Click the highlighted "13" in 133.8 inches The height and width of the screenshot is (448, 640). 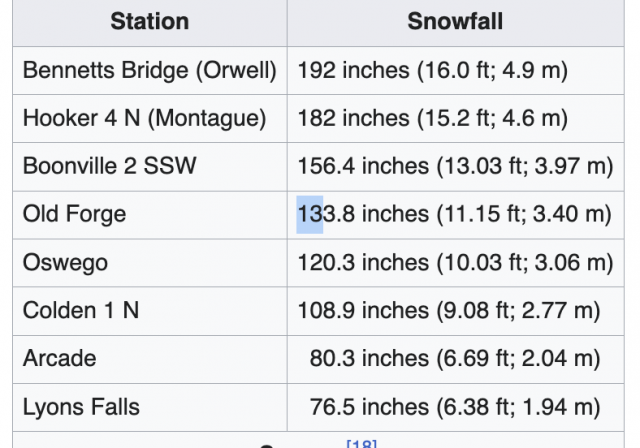pyautogui.click(x=310, y=215)
